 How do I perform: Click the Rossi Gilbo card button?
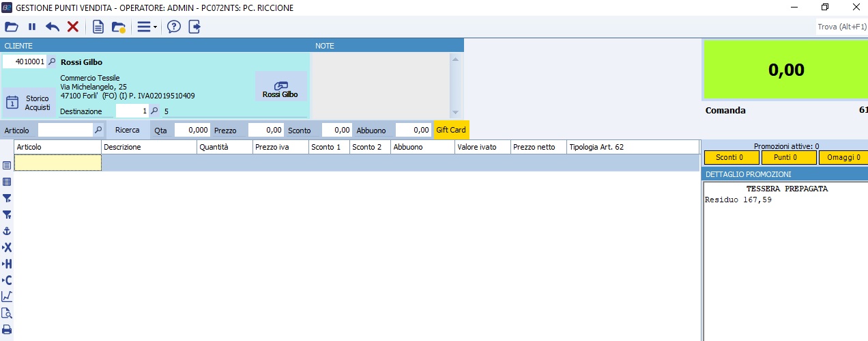(280, 87)
